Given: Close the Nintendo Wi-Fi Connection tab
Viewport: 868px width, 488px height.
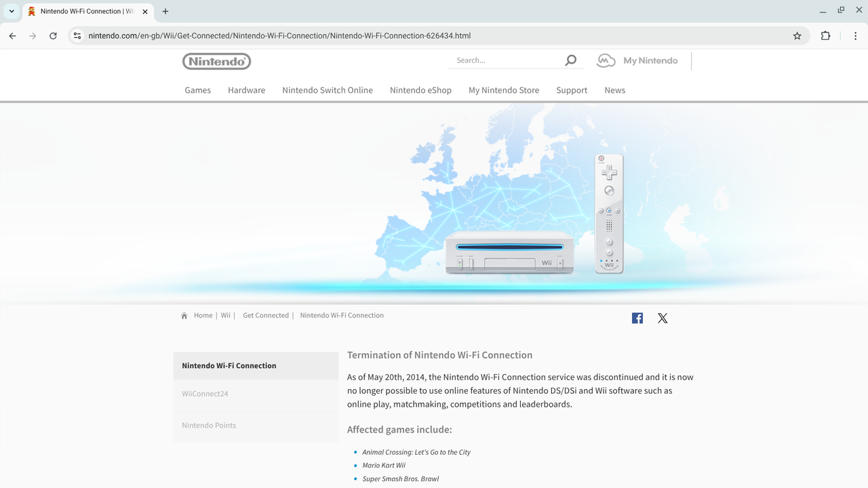Looking at the screenshot, I should point(145,12).
